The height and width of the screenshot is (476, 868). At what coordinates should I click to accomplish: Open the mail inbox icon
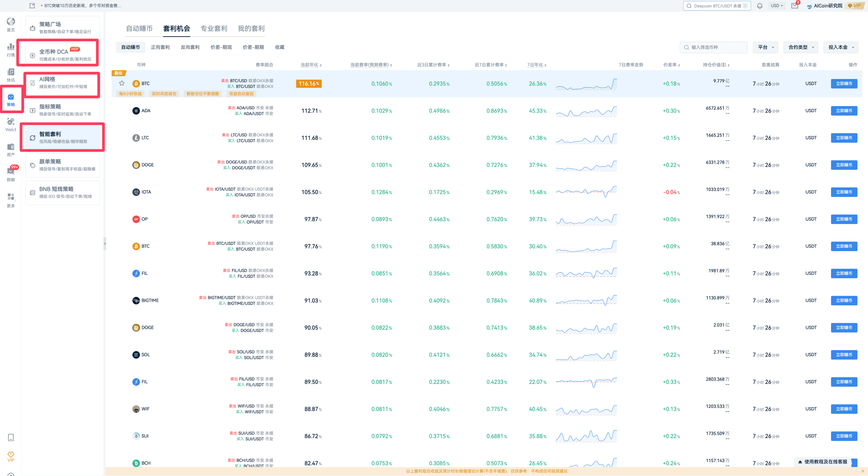[x=794, y=5]
